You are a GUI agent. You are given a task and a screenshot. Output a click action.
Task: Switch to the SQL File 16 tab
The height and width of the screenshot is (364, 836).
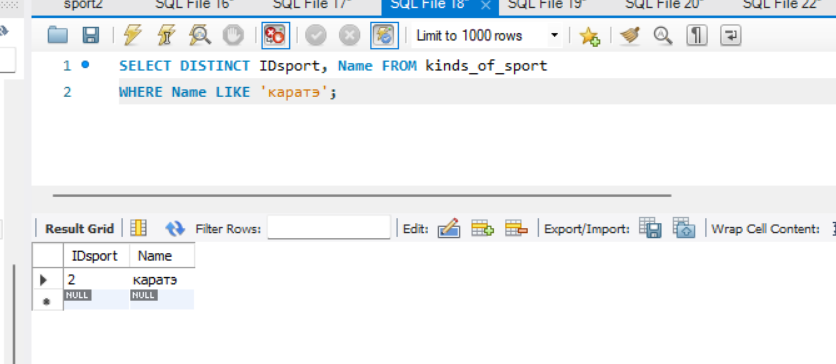click(194, 5)
